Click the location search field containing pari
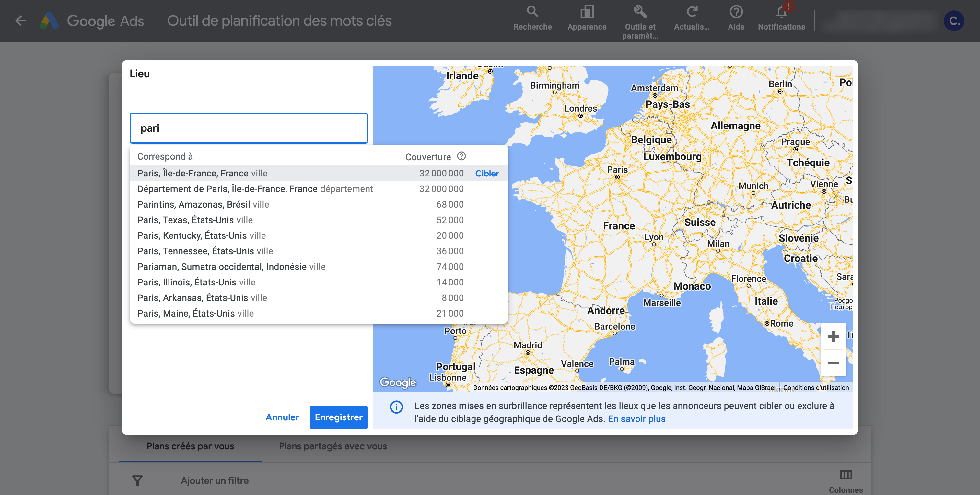Viewport: 980px width, 495px height. pos(249,128)
